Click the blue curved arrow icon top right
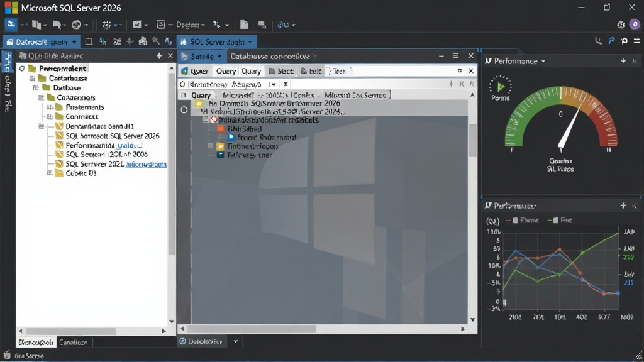This screenshot has height=362, width=644. click(x=611, y=41)
